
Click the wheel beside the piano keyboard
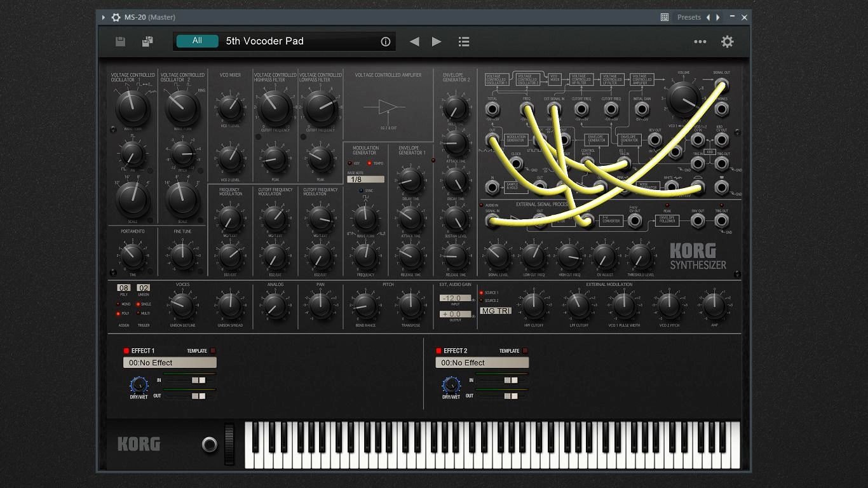click(229, 445)
